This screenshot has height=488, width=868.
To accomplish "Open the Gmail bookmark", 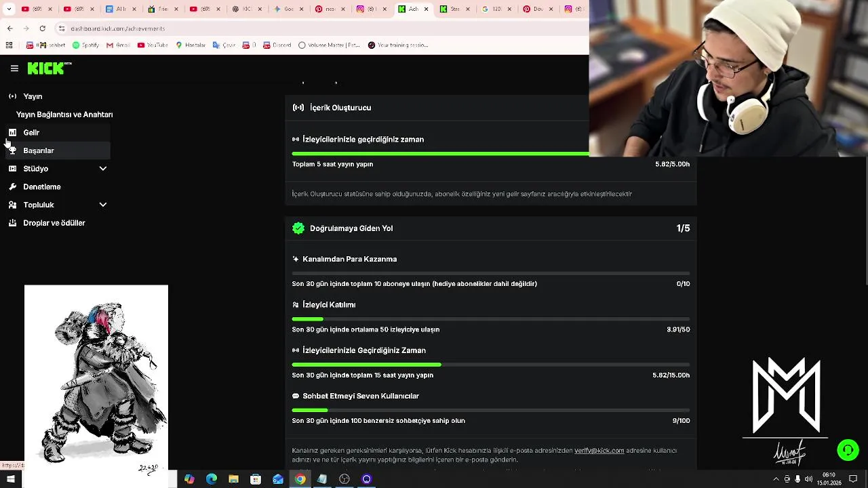I will (x=118, y=45).
